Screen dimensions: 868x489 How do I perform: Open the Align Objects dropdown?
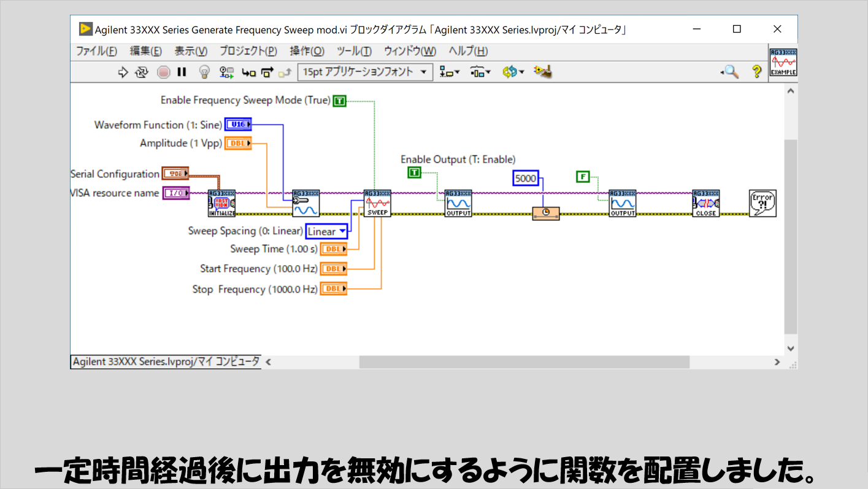(450, 72)
